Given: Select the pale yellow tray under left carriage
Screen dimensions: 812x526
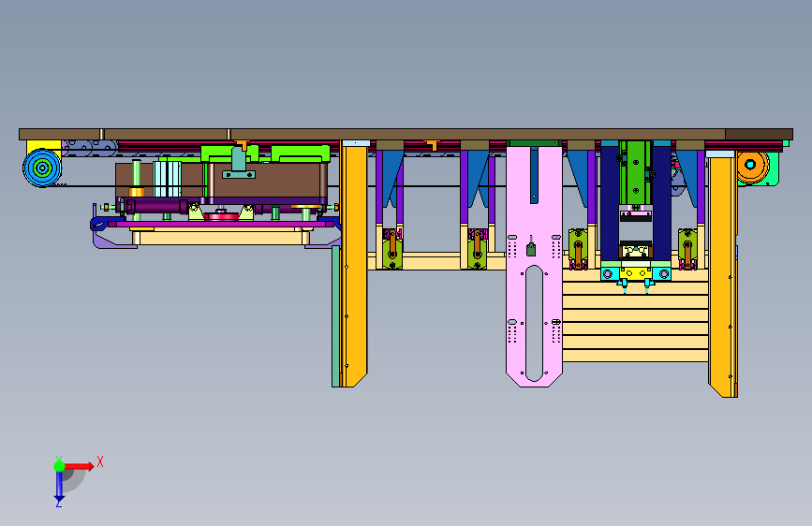Looking at the screenshot, I should coord(221,238).
